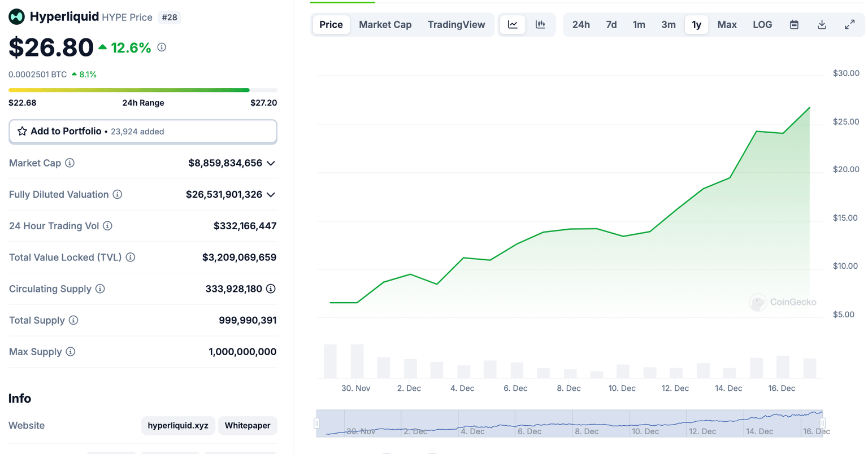Image resolution: width=868 pixels, height=454 pixels.
Task: Click info icon next to Market Cap
Action: [70, 163]
